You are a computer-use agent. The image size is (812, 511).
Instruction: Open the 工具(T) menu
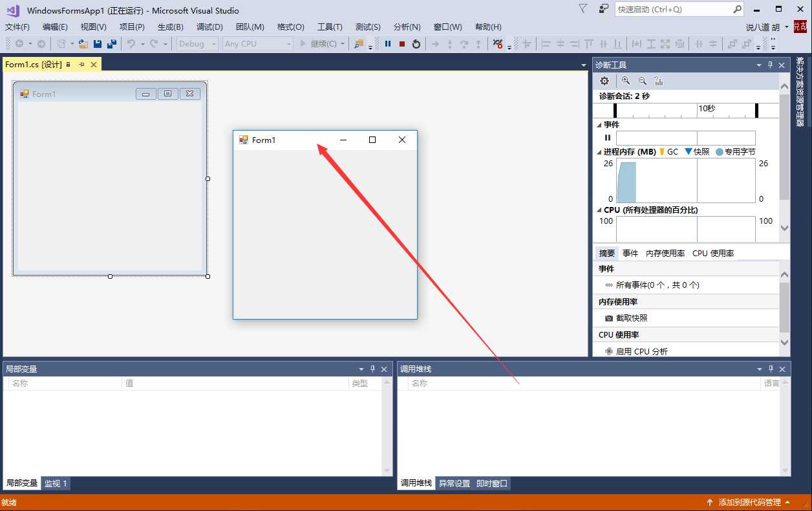pyautogui.click(x=330, y=27)
